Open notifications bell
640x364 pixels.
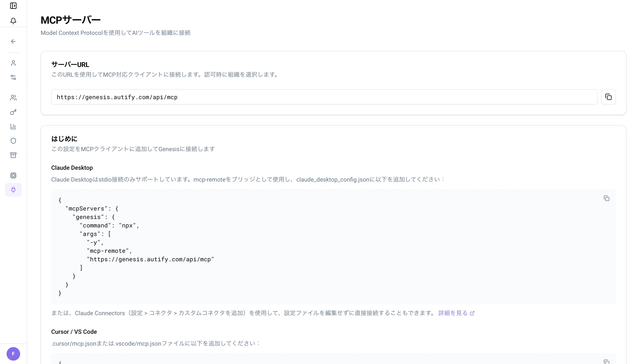(x=13, y=21)
